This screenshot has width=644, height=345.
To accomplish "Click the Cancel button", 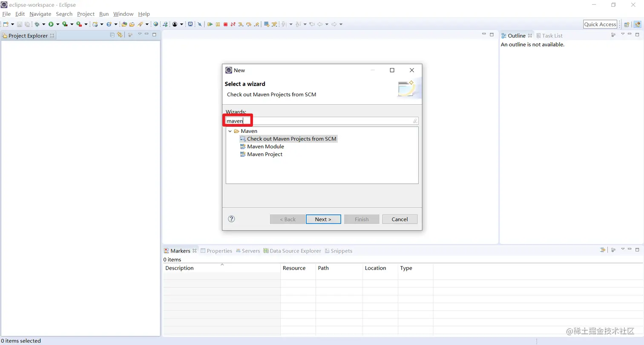I will [x=400, y=219].
